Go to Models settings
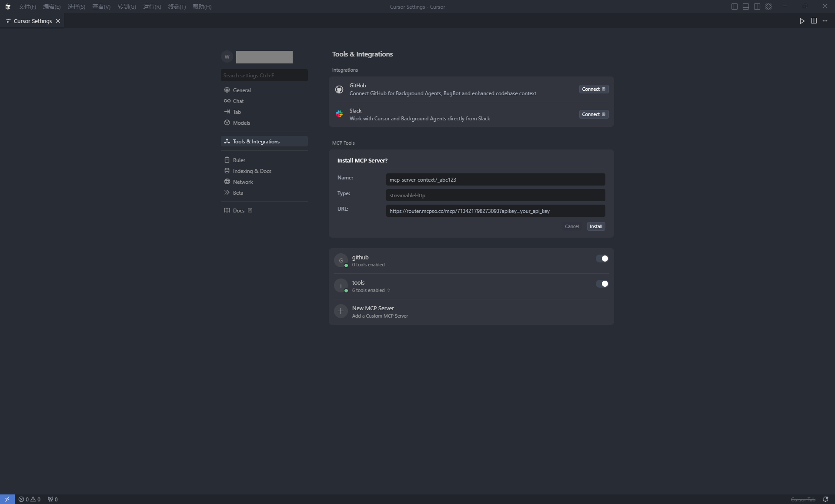The image size is (835, 504). [x=264, y=123]
